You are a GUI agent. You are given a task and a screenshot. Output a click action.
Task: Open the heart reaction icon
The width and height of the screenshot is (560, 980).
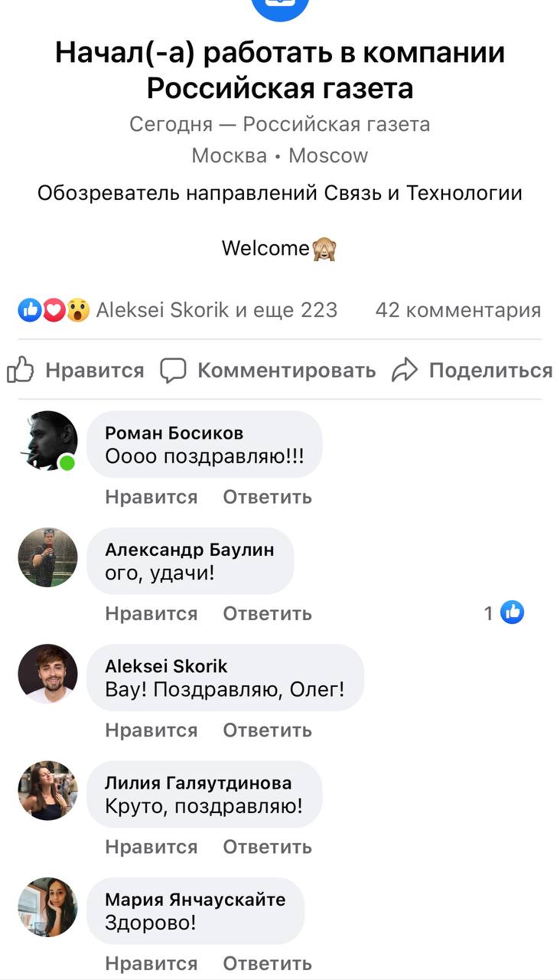pos(54,310)
